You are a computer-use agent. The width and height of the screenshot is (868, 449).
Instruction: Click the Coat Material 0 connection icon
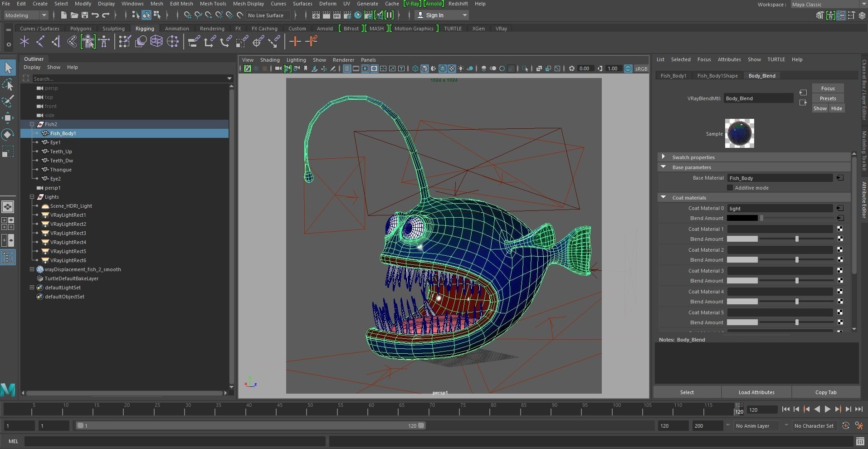(x=840, y=208)
